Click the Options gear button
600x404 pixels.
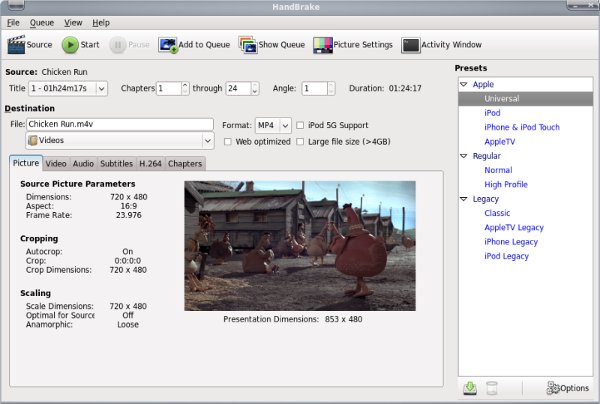[x=567, y=387]
